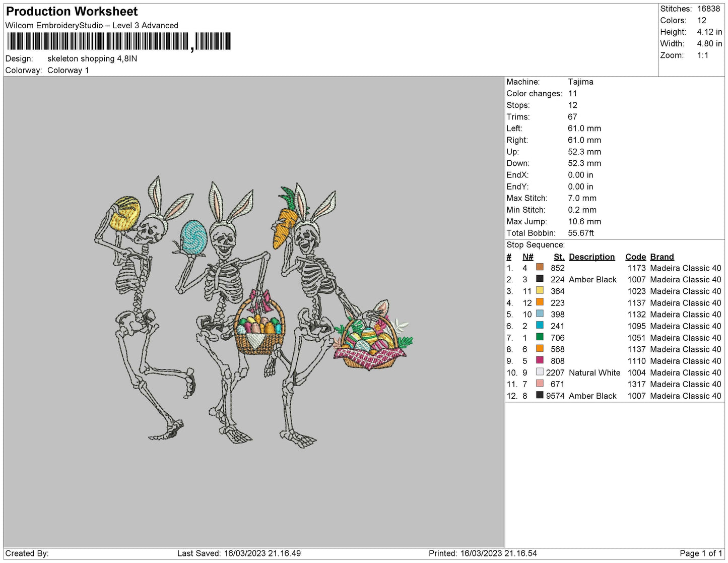Click the Natural White description in stop 10
Image resolution: width=728 pixels, height=563 pixels.
(594, 372)
